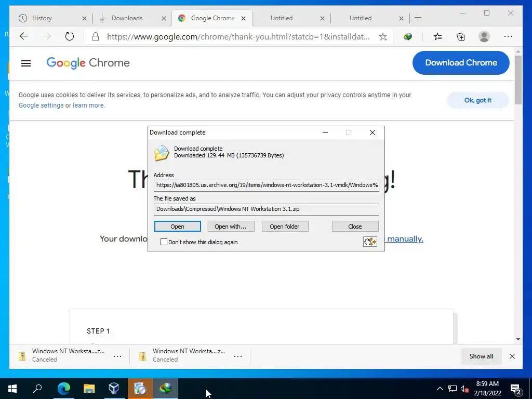Click the lock icon in address bar

(x=96, y=37)
